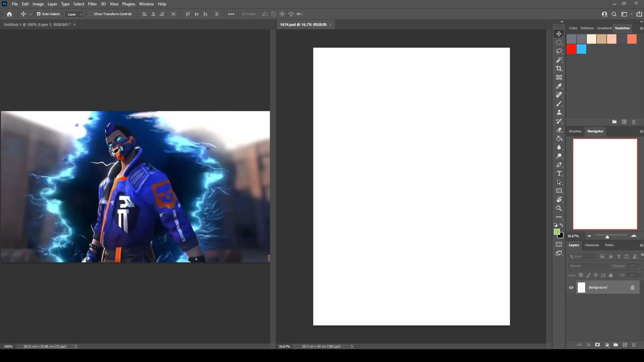Image resolution: width=644 pixels, height=362 pixels.
Task: Open Layers panel menu
Action: click(x=641, y=245)
